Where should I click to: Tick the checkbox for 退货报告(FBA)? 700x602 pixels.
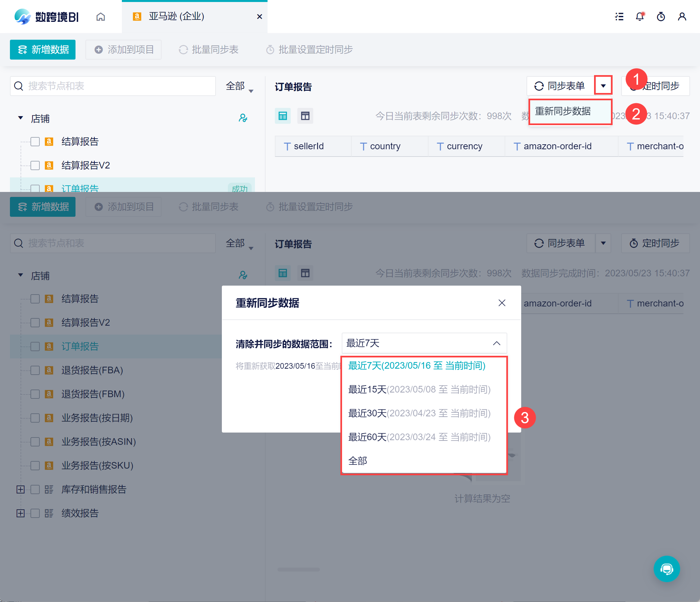click(35, 370)
